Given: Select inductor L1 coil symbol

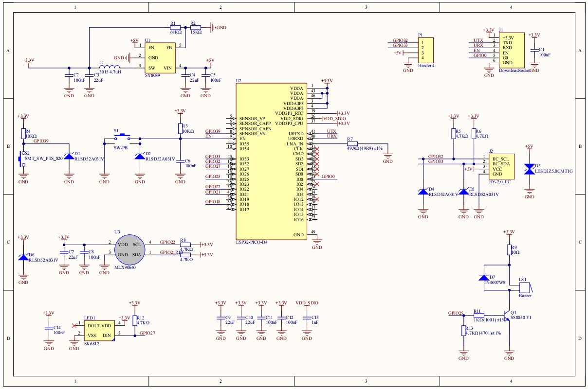Looking at the screenshot, I should click(110, 68).
